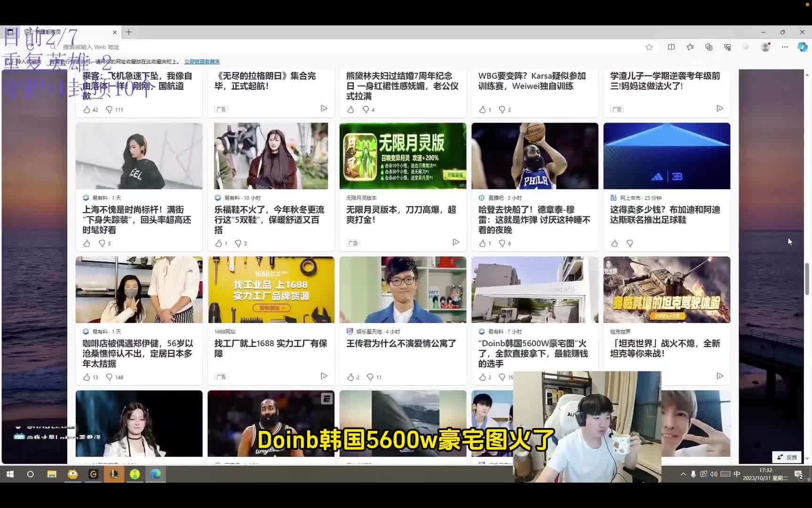The image size is (812, 508).
Task: Open Settings and more ellipsis menu
Action: pyautogui.click(x=785, y=47)
